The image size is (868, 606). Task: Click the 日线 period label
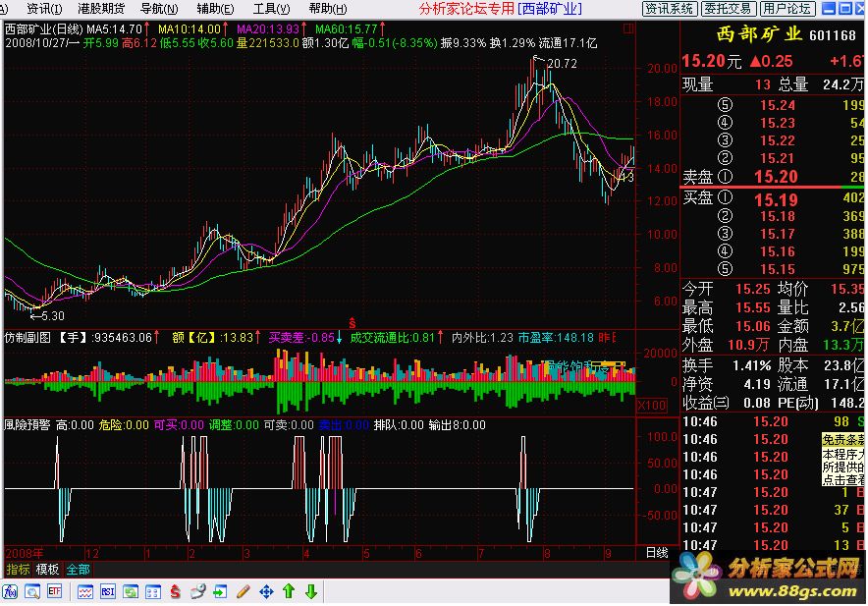click(x=657, y=553)
